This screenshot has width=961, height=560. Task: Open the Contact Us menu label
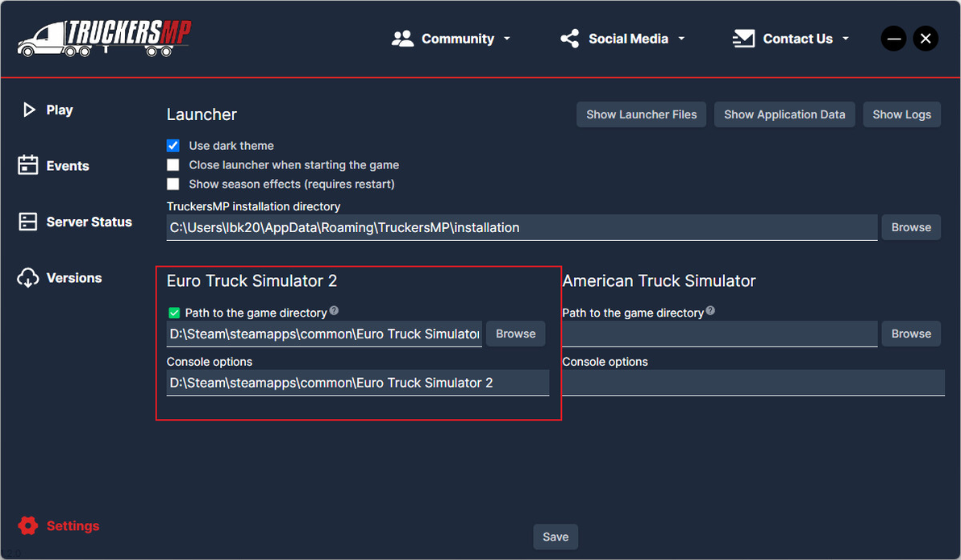coord(797,39)
